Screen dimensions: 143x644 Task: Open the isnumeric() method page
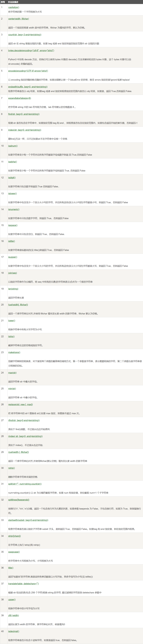pyautogui.click(x=14, y=209)
